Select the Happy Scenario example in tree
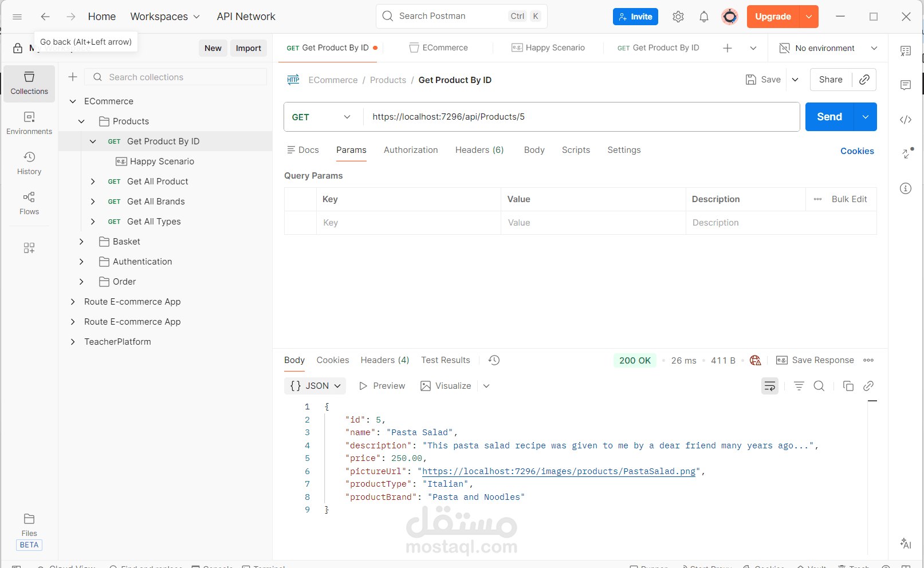924x568 pixels. 155,161
